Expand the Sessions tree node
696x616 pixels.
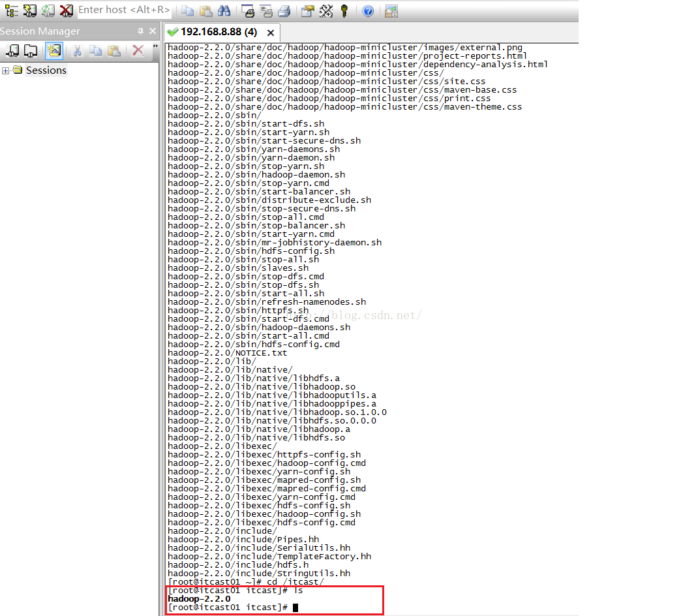[5, 70]
